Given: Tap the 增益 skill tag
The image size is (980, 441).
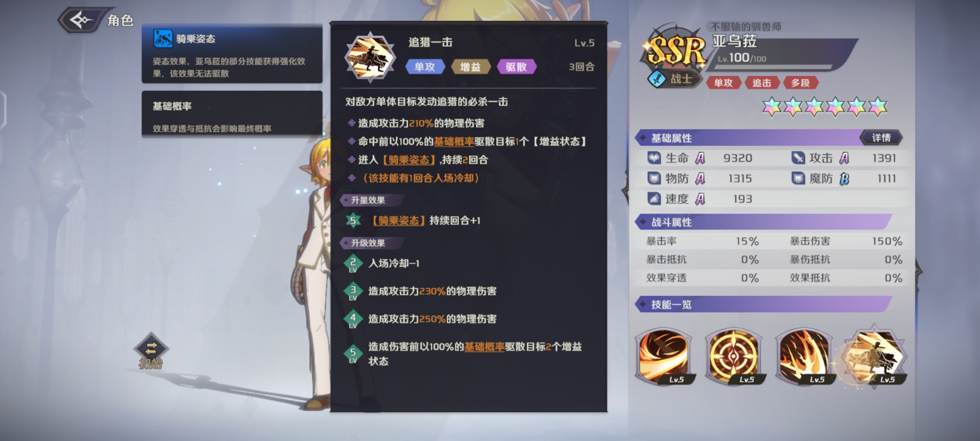Looking at the screenshot, I should tap(470, 67).
